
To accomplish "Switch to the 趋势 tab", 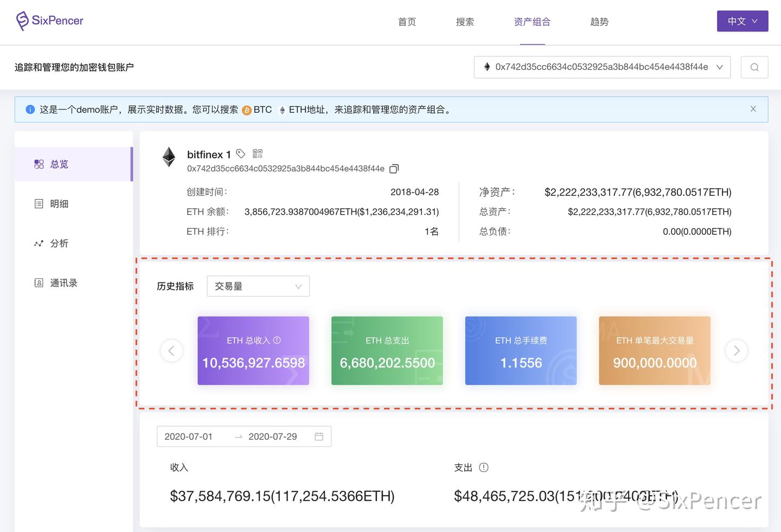I will coord(599,22).
